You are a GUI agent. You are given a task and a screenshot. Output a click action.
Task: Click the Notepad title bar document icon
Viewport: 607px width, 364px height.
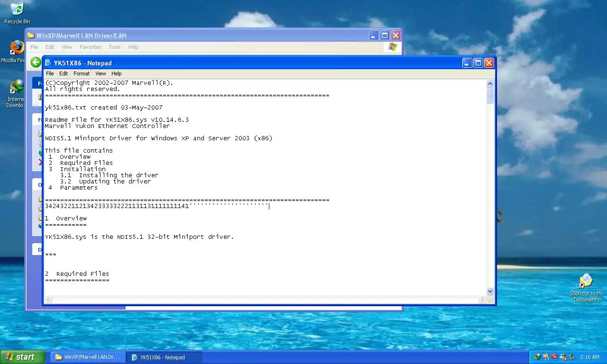[48, 63]
